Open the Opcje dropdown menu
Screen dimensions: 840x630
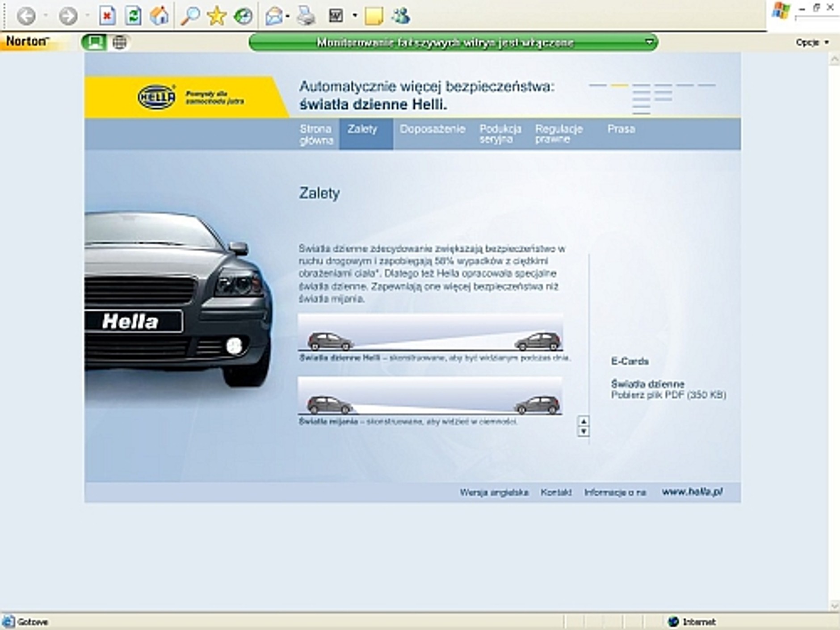click(x=812, y=42)
